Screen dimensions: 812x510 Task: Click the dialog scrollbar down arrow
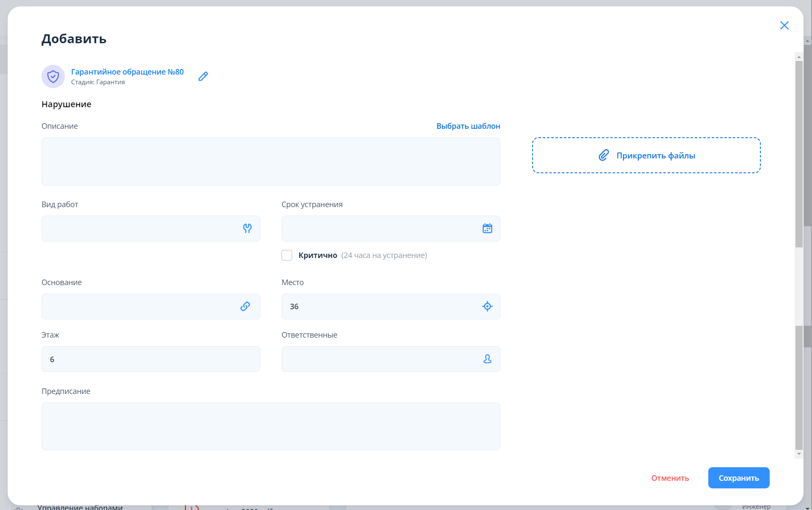(799, 454)
